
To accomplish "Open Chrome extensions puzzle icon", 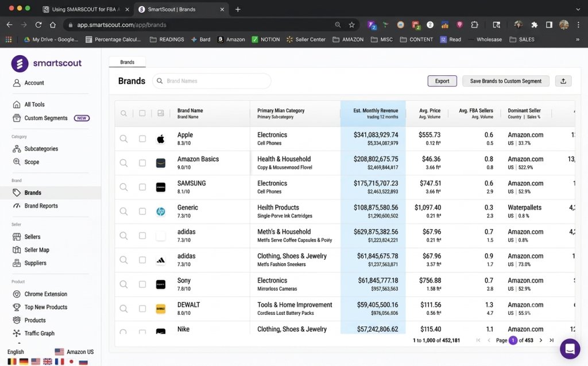I will pos(535,25).
